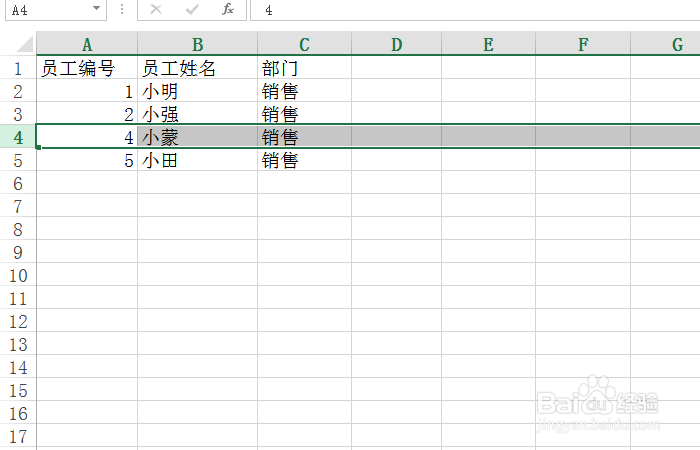Click cell containing 员工编号

tap(87, 68)
